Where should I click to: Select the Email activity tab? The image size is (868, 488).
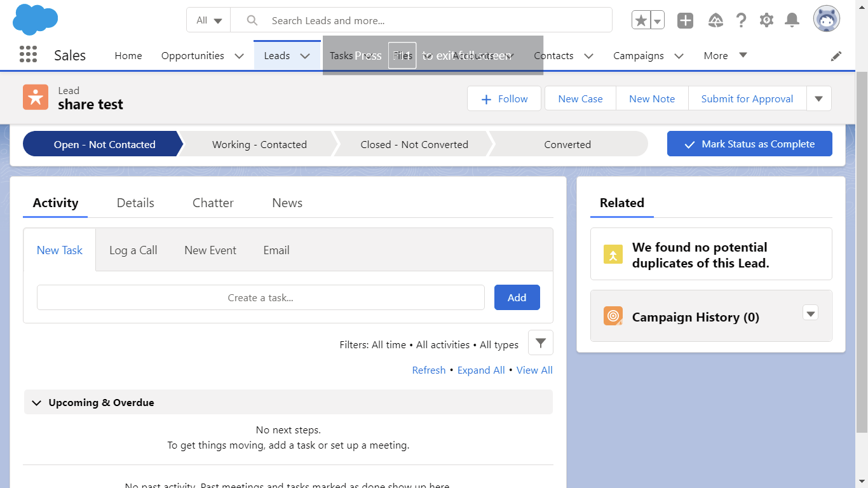[x=276, y=250]
